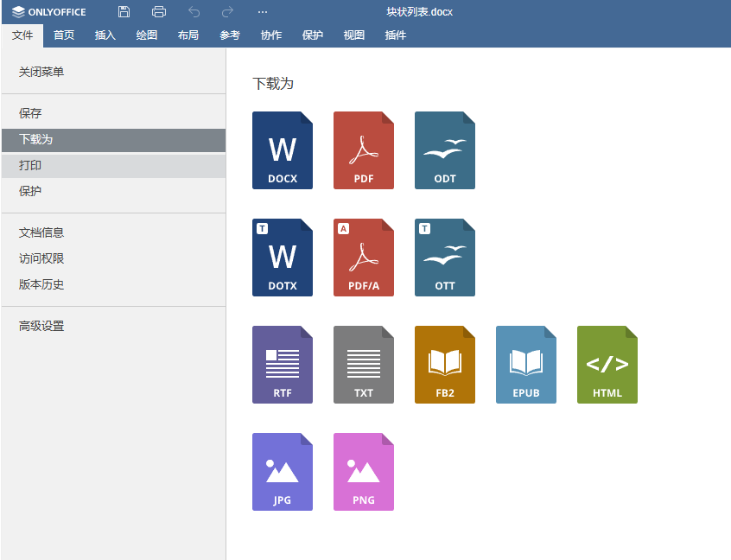Download the document as HTML
This screenshot has width=731, height=560.
coord(607,365)
